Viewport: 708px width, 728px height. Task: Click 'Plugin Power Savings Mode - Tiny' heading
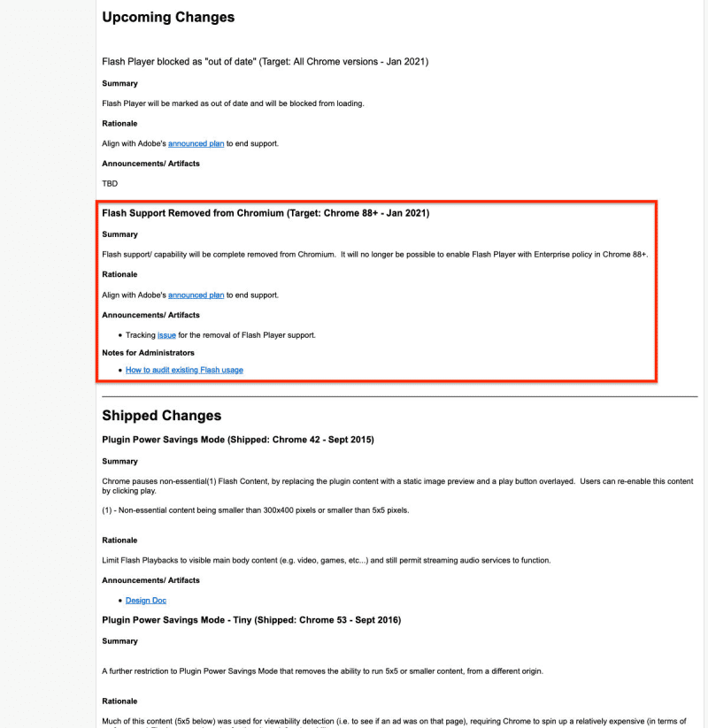coord(251,620)
